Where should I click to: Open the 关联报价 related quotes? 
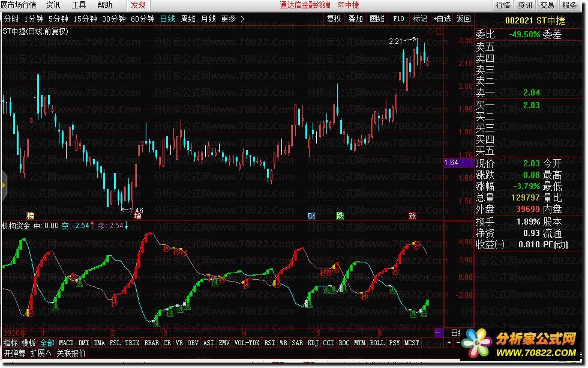coord(71,353)
